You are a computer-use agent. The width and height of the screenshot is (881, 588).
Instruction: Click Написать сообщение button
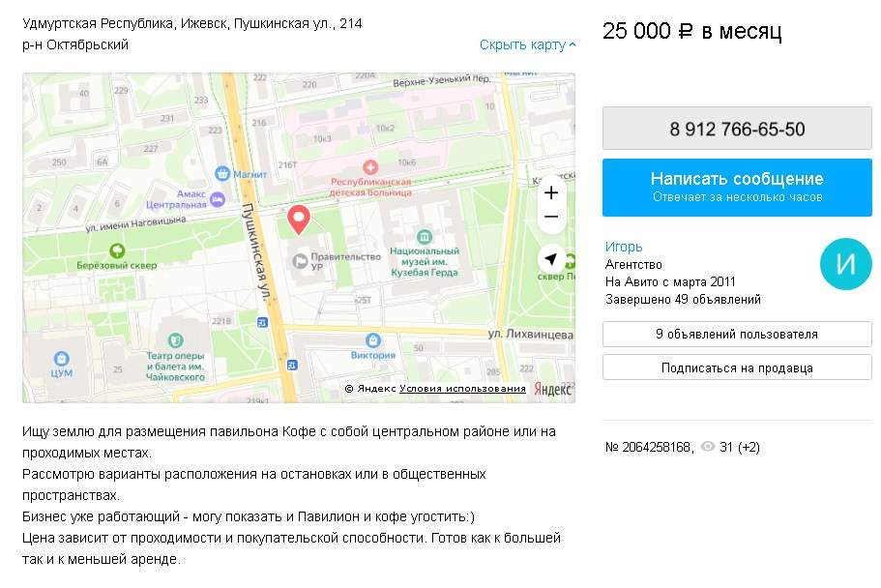click(x=737, y=188)
